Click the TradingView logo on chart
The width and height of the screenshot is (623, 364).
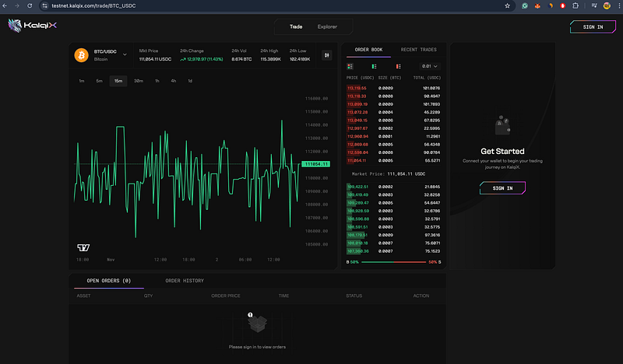(83, 247)
